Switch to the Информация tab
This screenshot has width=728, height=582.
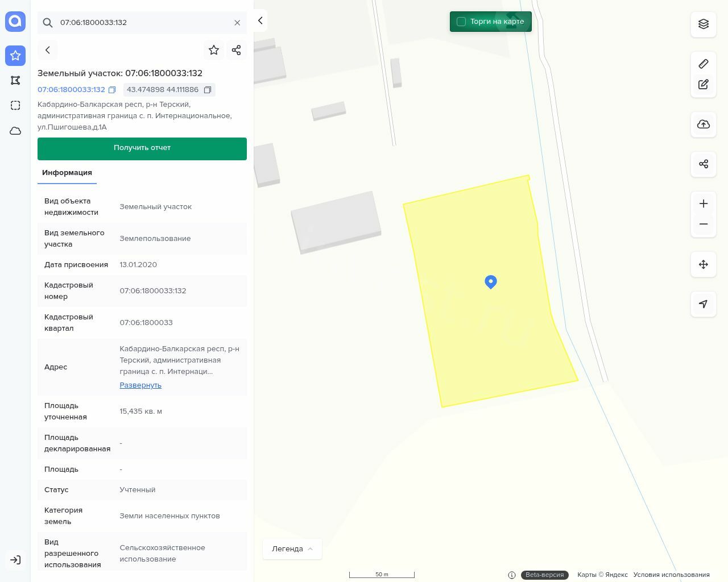pyautogui.click(x=67, y=173)
